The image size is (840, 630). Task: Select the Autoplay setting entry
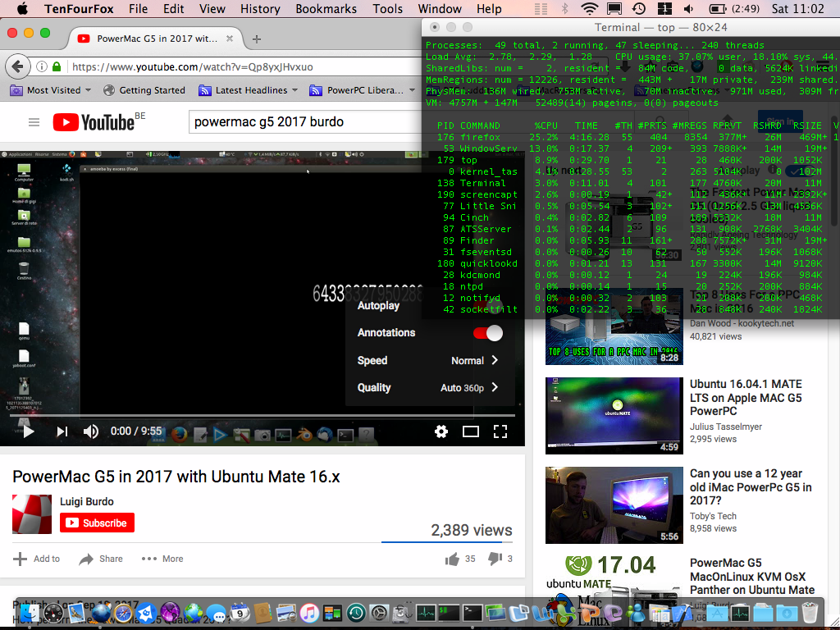[x=378, y=306]
